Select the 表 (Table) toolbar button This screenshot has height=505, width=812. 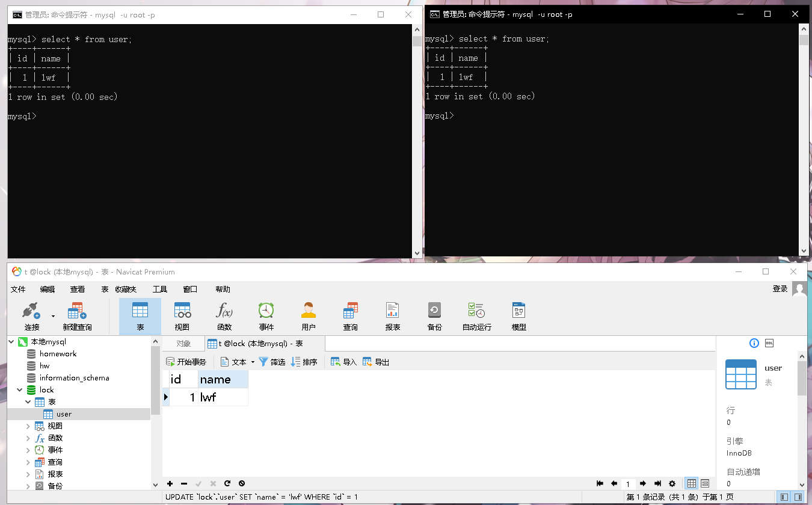tap(140, 316)
